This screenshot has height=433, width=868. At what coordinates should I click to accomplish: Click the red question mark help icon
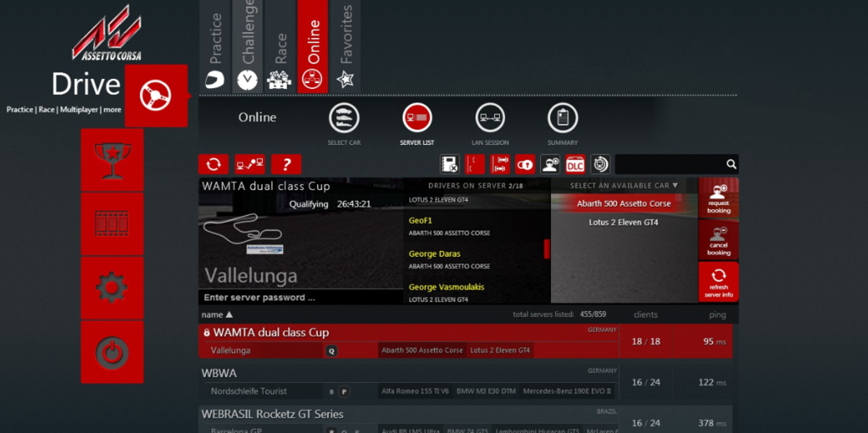pyautogui.click(x=287, y=164)
